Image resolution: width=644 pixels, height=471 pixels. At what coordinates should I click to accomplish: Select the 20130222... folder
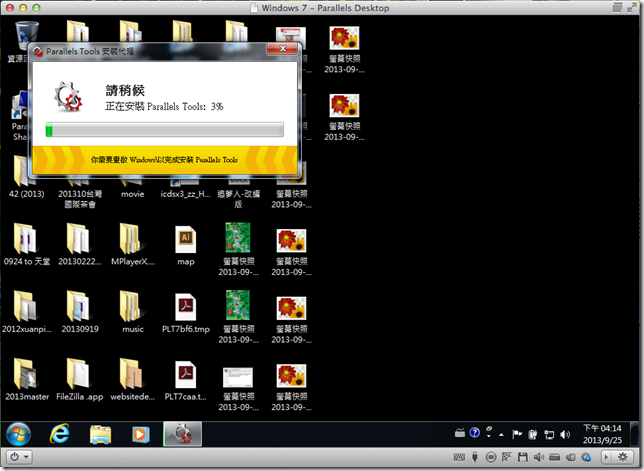tap(80, 245)
